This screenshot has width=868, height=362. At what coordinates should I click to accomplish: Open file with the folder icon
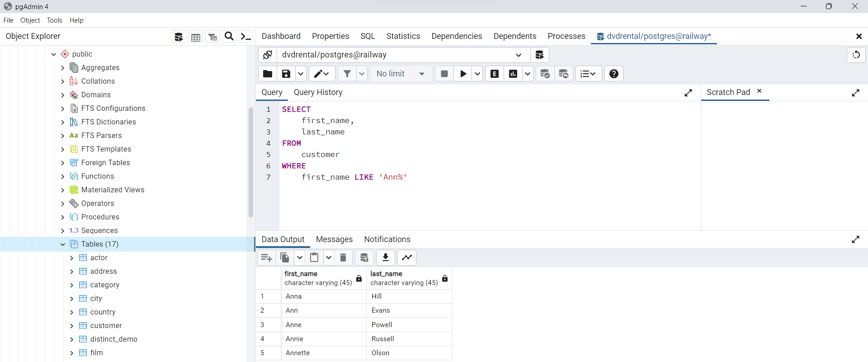[x=268, y=74]
